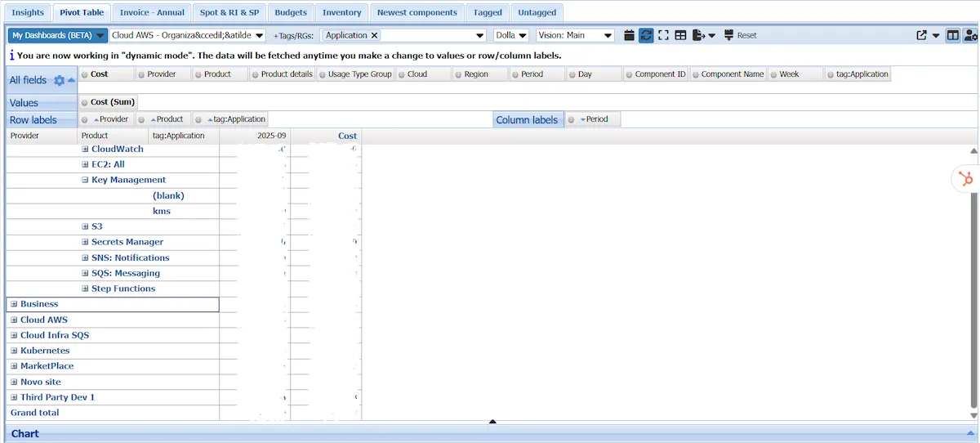Open the Untagged tab
980x443 pixels.
(537, 12)
